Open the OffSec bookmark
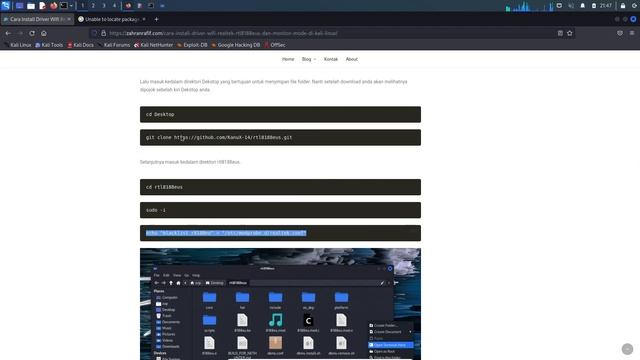This screenshot has width=640, height=360. click(275, 45)
